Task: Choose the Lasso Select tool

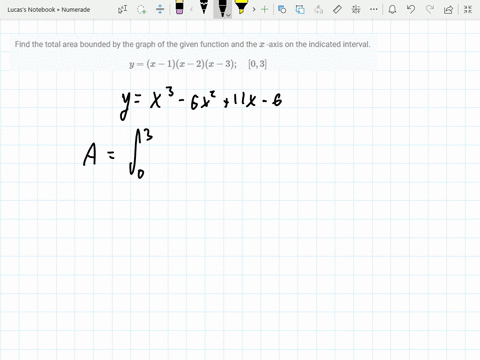Action: pos(142,9)
